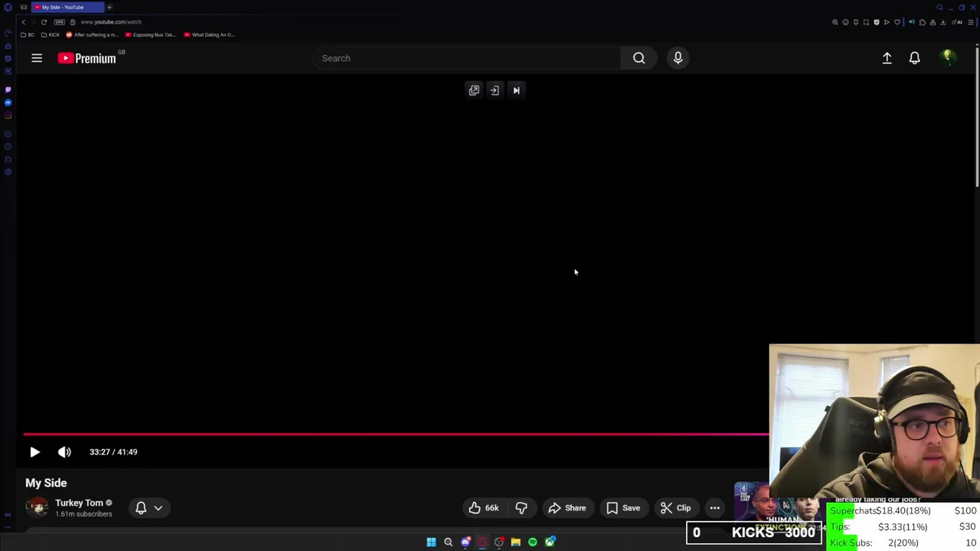Screen dimensions: 980x551
Task: Open the account avatar menu
Action: (948, 58)
